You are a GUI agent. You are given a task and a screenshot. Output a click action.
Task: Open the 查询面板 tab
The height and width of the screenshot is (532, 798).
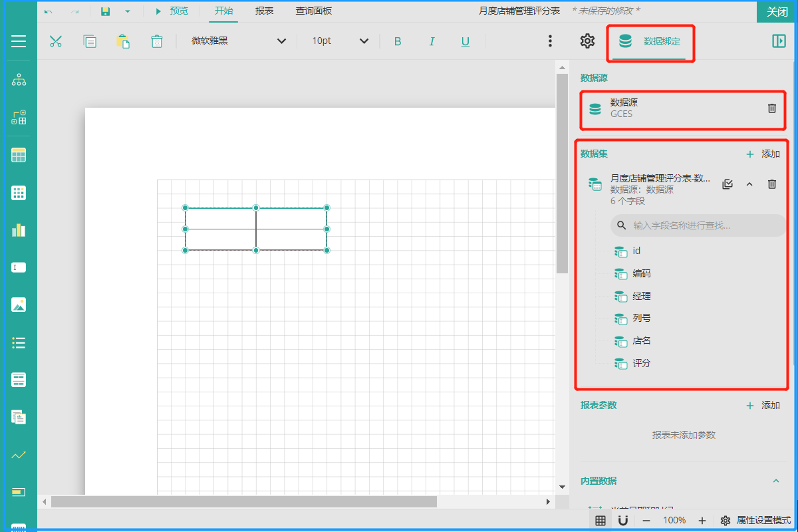pos(314,11)
